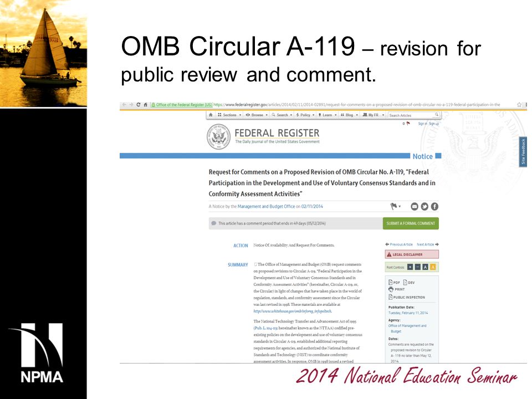Screen dimensions: 532x399
Task: Reload the page with the refresh icon
Action: pos(138,105)
